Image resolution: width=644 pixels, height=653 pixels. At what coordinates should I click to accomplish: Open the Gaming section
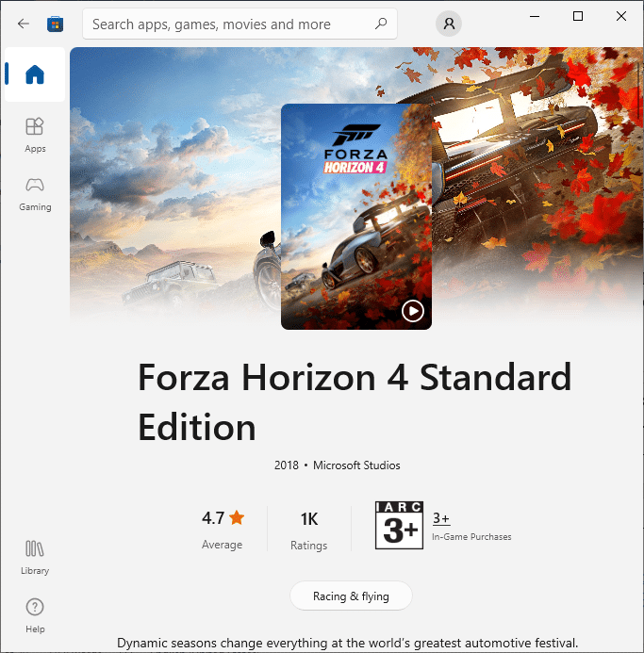35,194
